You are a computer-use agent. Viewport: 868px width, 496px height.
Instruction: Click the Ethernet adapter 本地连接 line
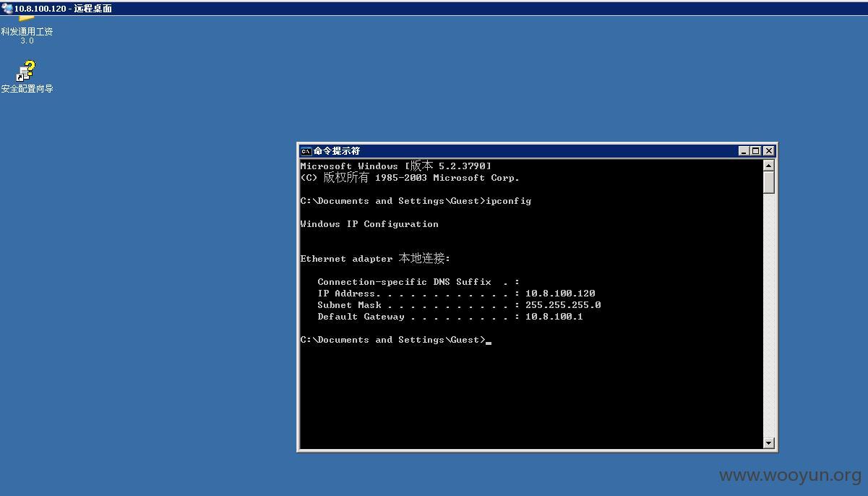point(375,258)
